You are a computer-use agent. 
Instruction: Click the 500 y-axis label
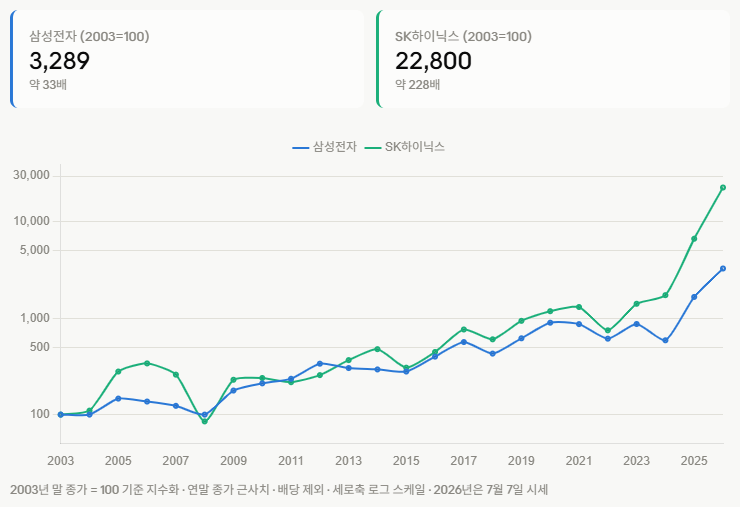pos(40,347)
